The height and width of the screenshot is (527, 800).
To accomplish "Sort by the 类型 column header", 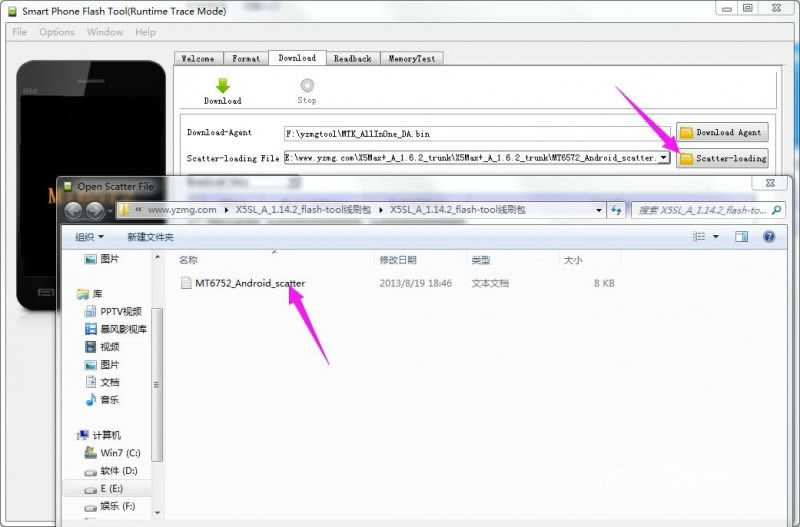I will click(x=481, y=260).
